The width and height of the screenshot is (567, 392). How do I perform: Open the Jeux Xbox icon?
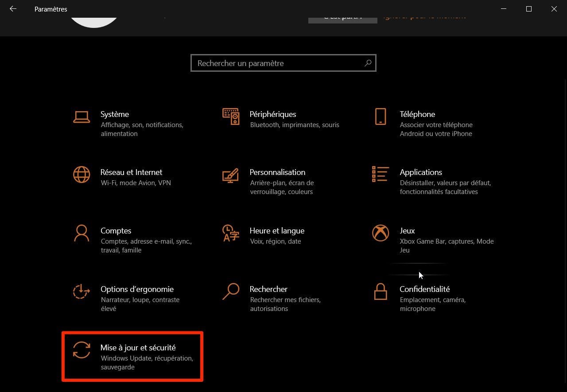380,233
